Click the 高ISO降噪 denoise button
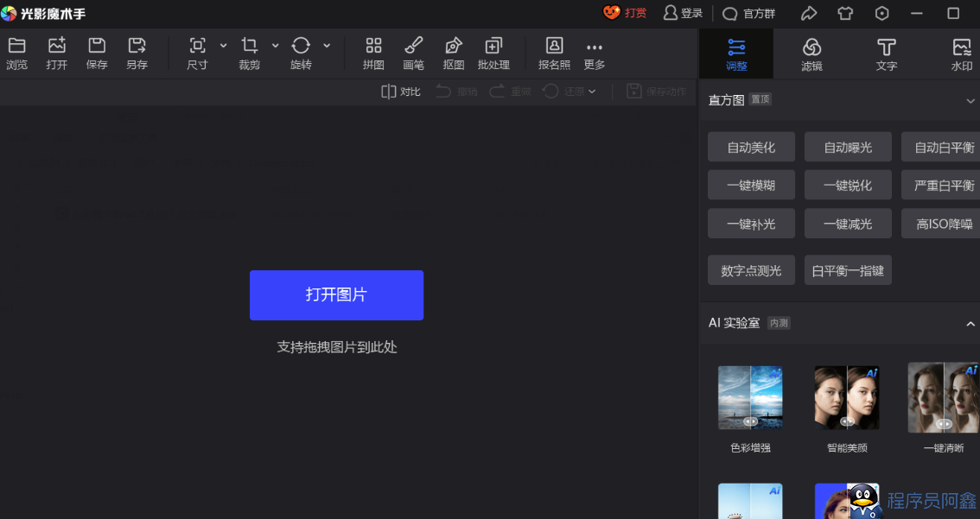 click(940, 224)
